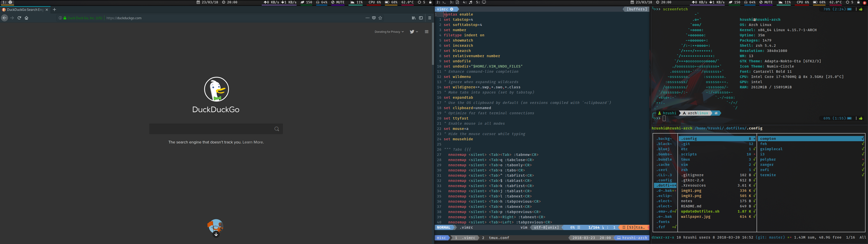Open the page actions three-dot menu

(x=367, y=18)
